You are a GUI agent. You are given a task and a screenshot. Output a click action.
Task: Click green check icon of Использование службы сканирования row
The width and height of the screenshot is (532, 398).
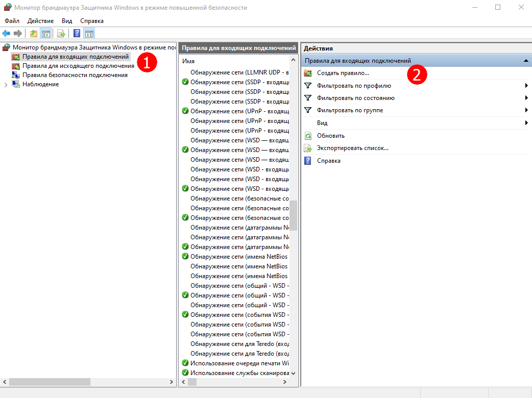pos(185,372)
